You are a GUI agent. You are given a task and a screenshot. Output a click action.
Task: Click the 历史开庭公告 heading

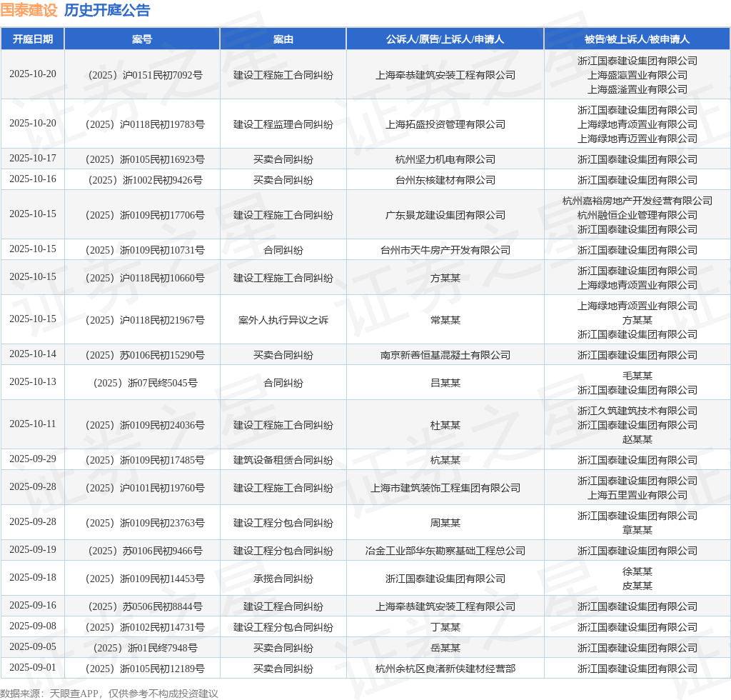[x=107, y=10]
